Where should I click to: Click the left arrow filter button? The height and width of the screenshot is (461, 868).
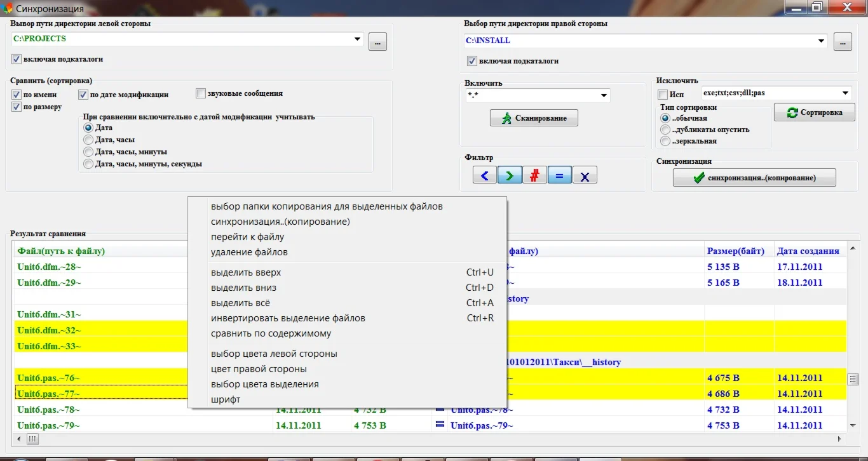click(485, 176)
